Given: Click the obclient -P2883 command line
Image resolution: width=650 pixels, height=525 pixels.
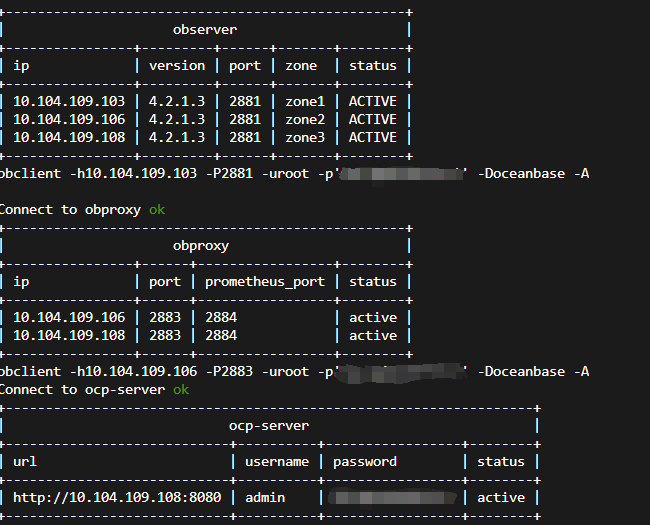Looking at the screenshot, I should (x=294, y=372).
